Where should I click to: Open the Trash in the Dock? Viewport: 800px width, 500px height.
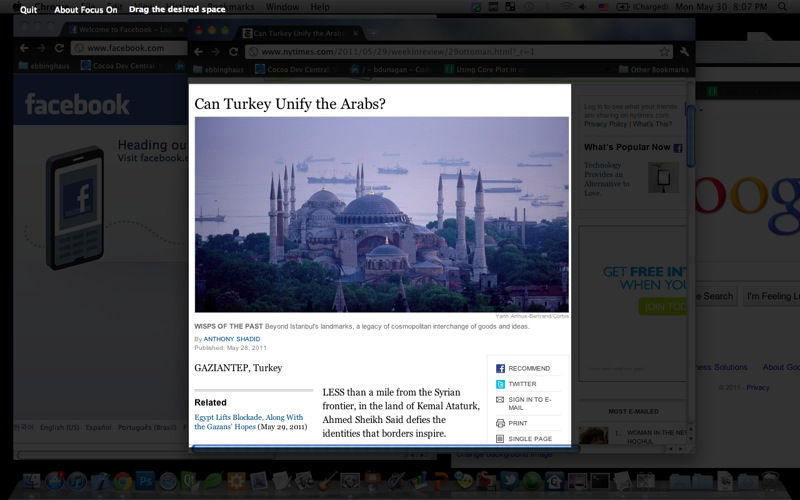pos(770,481)
